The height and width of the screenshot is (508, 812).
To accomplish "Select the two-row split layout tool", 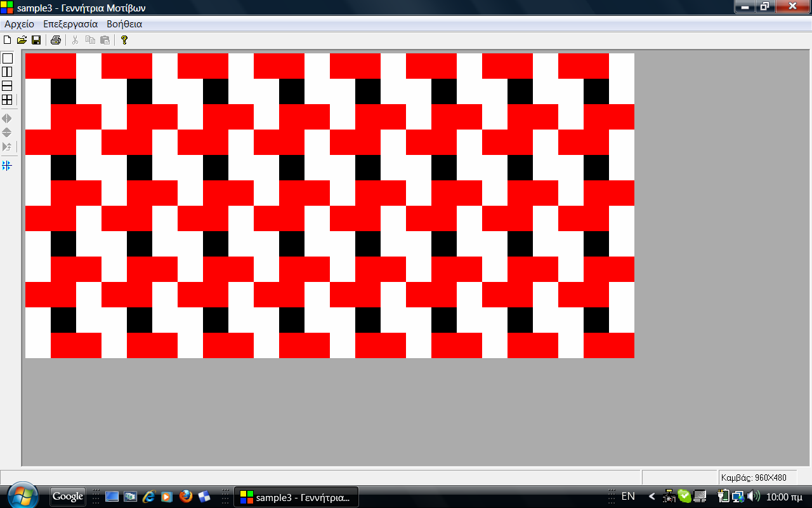I will [x=8, y=86].
